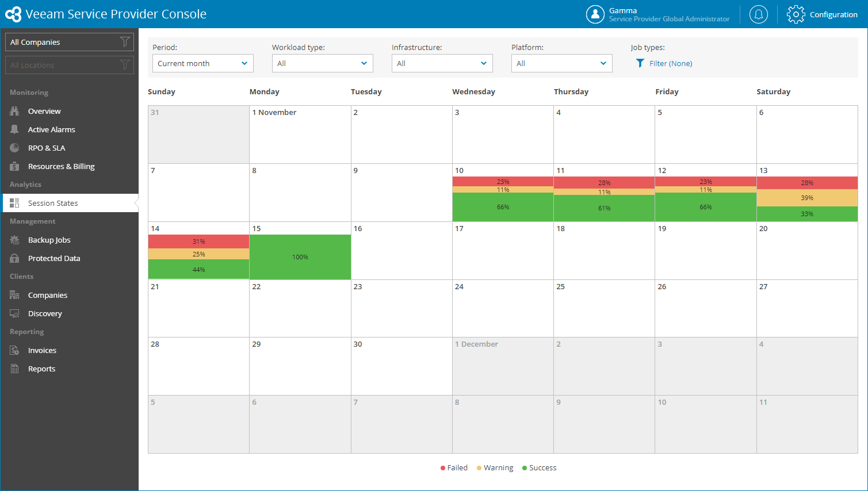Click the job types filter funnel icon
868x491 pixels.
point(640,63)
